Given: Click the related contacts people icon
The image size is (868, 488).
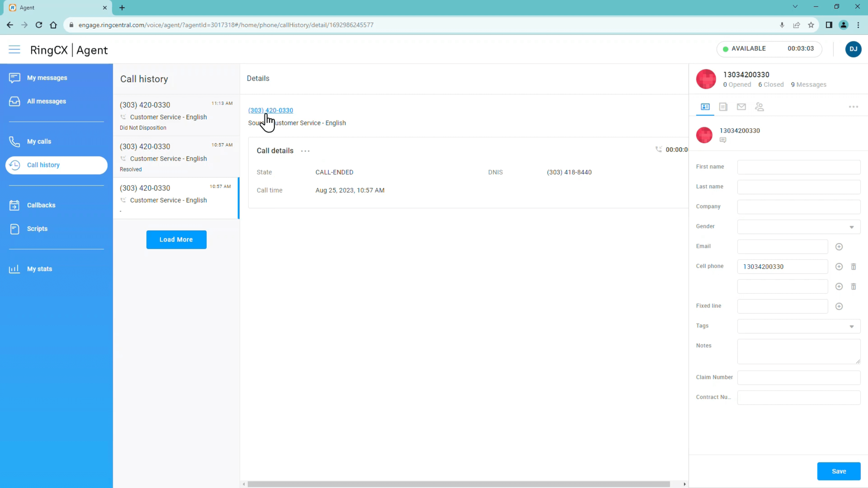Looking at the screenshot, I should click(x=760, y=107).
